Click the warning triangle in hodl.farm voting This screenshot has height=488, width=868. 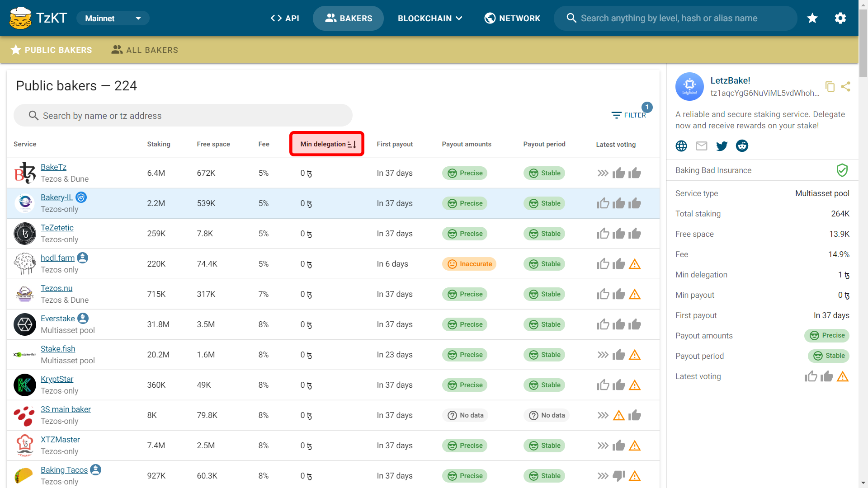[x=635, y=264]
